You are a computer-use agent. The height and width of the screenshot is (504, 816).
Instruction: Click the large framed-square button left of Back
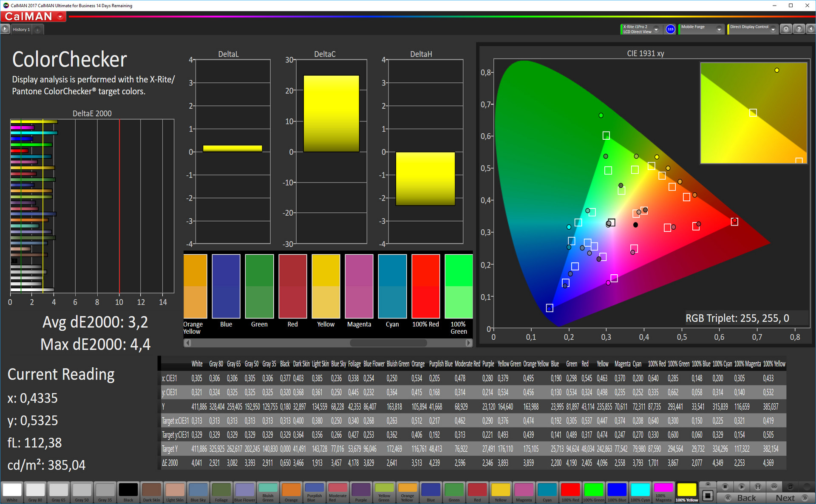coord(708,495)
